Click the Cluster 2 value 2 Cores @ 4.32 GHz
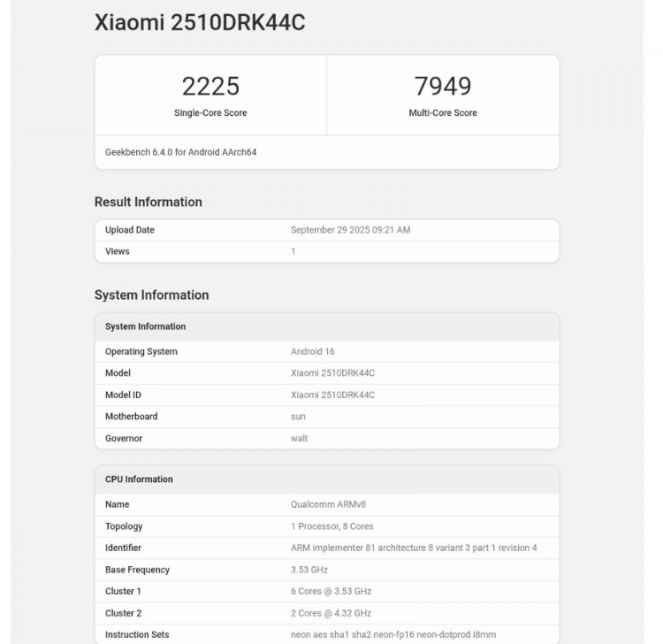The height and width of the screenshot is (644, 663). 331,613
